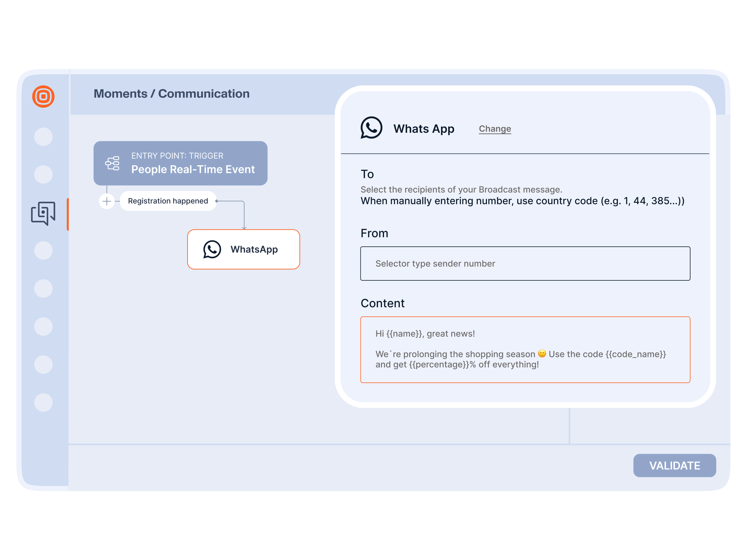This screenshot has height=560, width=747.
Task: Click the Change link
Action: pyautogui.click(x=495, y=129)
